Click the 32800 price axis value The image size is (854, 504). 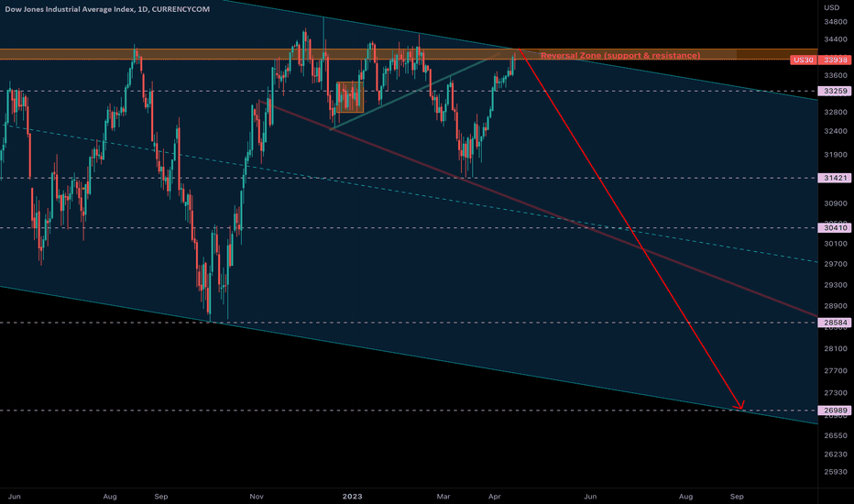pos(836,112)
